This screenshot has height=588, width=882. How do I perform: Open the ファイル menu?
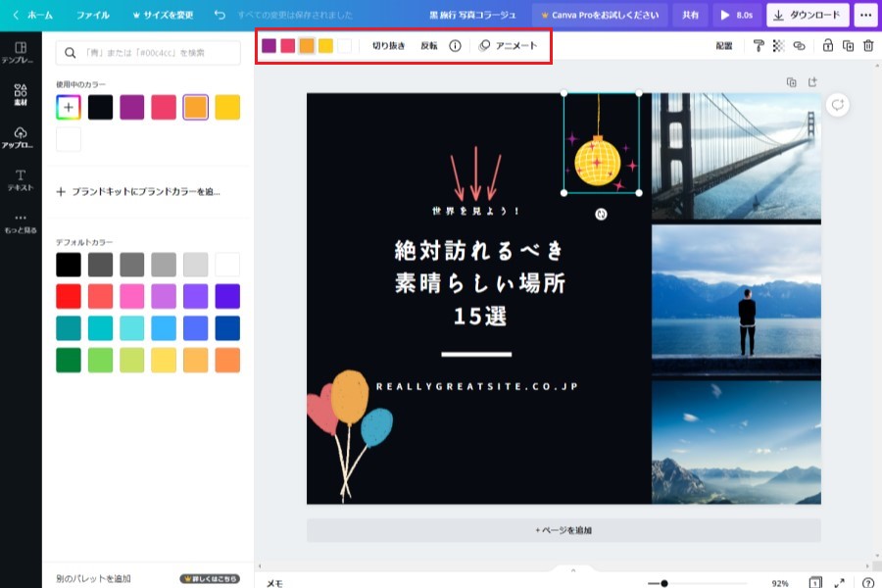pyautogui.click(x=93, y=16)
